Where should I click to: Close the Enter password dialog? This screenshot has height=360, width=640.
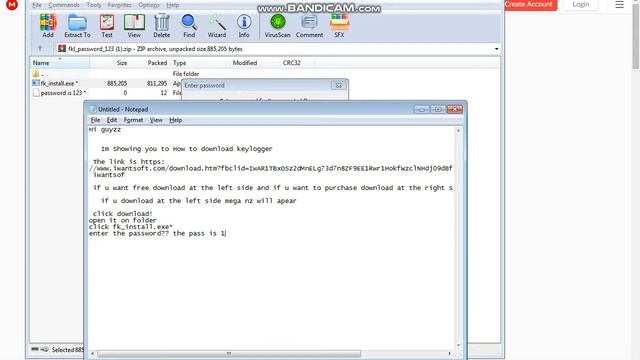click(338, 85)
